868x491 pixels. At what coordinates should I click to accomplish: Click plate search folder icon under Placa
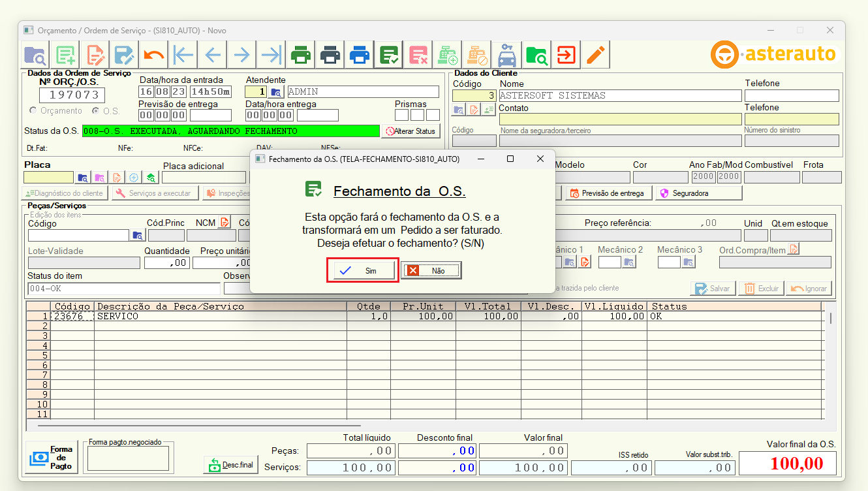coord(83,177)
